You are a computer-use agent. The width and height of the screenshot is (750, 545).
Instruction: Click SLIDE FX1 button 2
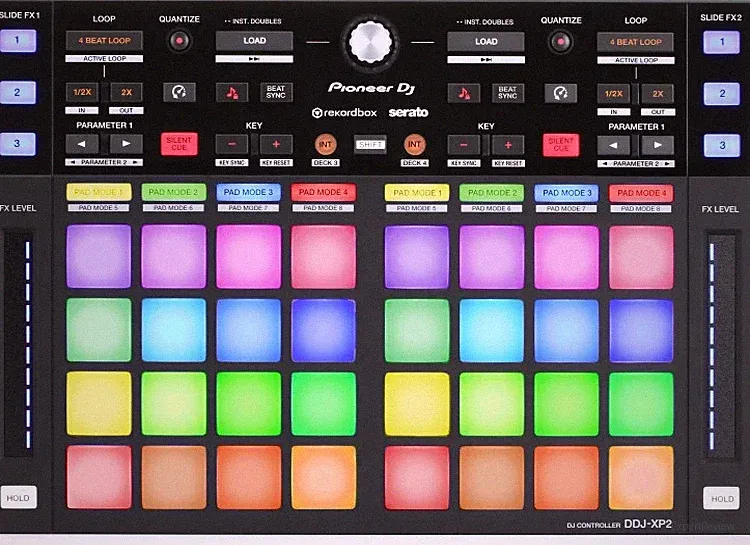coord(17,92)
